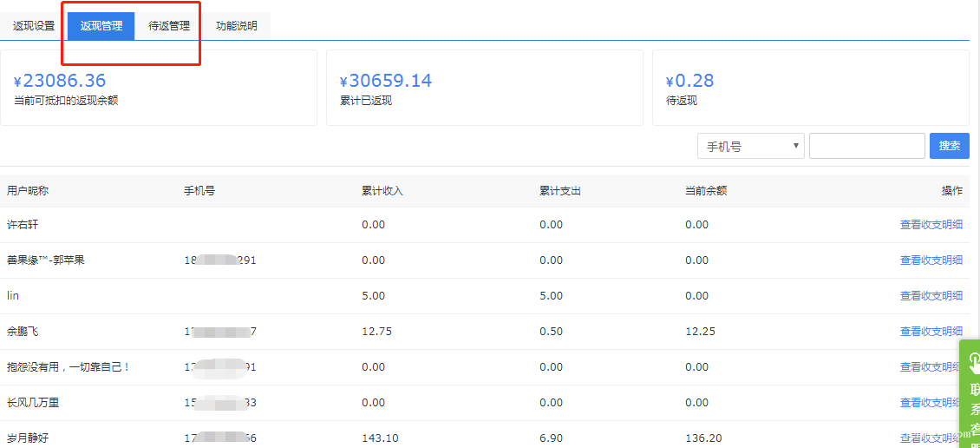View 查看收支明细 for 长风几万里
Screen dimensions: 980x448
coord(931,402)
